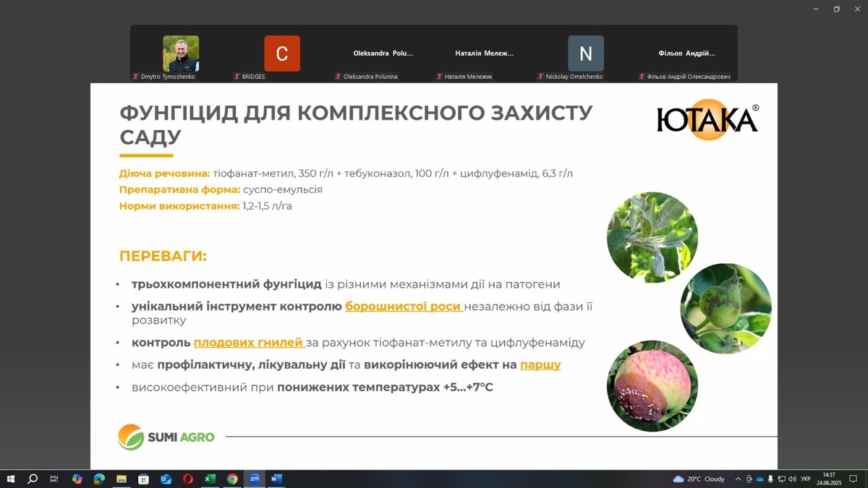Click the rotten apple photo
The height and width of the screenshot is (488, 868).
(x=652, y=385)
